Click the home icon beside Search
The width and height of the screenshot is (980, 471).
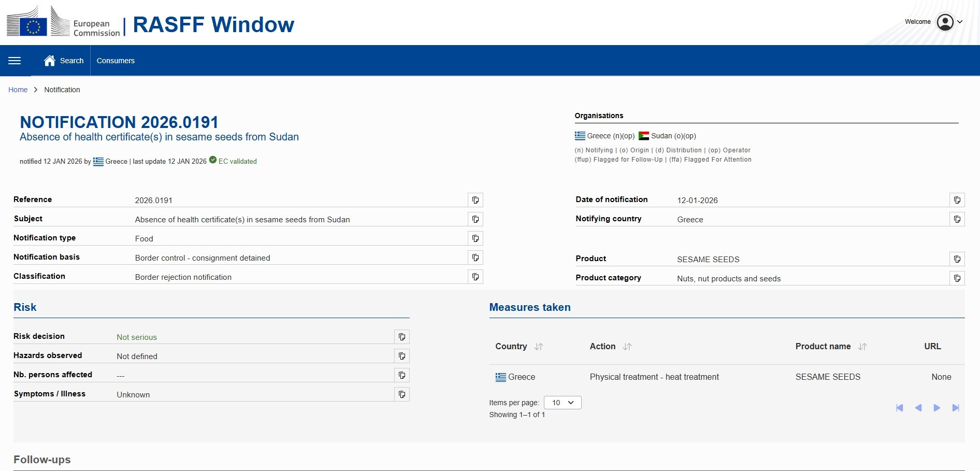pos(50,61)
